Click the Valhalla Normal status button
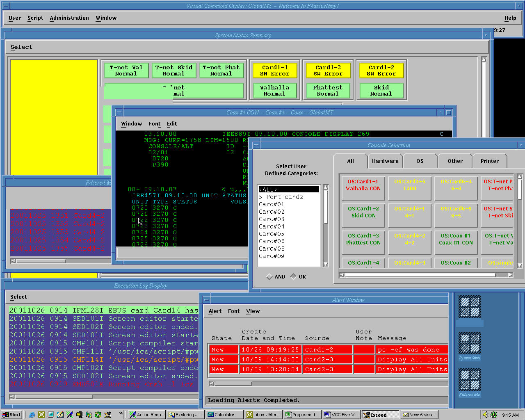Image resolution: width=525 pixels, height=420 pixels. 275,91
